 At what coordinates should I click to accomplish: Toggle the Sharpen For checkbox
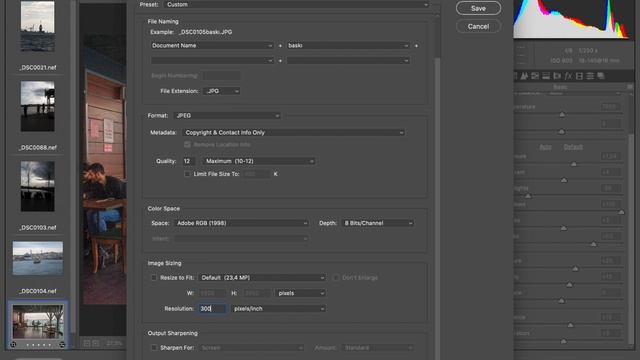click(x=154, y=348)
